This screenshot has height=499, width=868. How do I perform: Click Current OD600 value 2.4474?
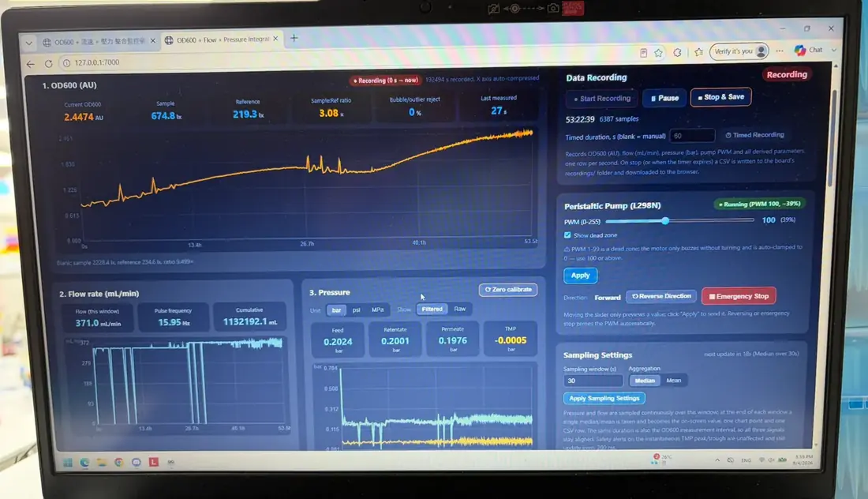point(83,118)
